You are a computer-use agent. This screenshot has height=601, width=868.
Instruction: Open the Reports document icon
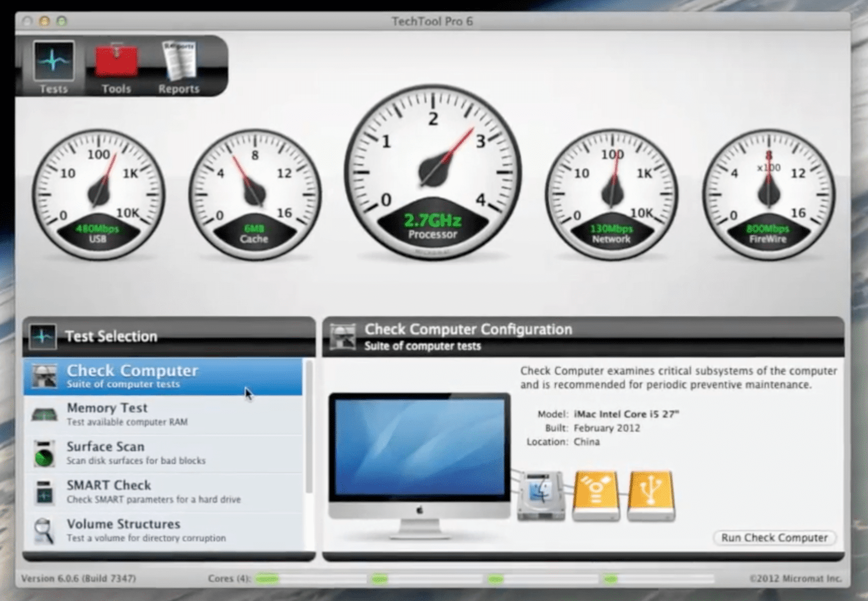pos(179,61)
